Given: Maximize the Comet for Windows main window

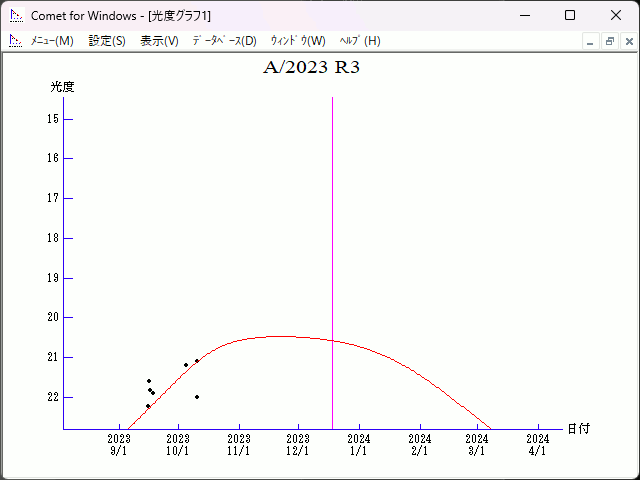Looking at the screenshot, I should pos(569,16).
